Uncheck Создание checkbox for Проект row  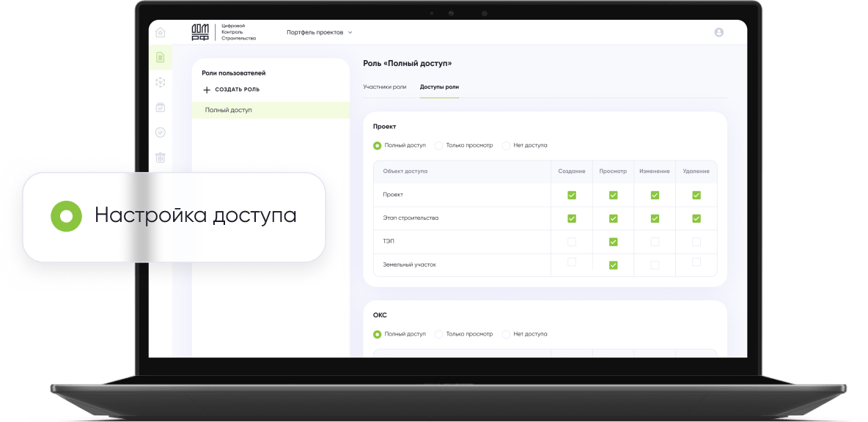(572, 195)
